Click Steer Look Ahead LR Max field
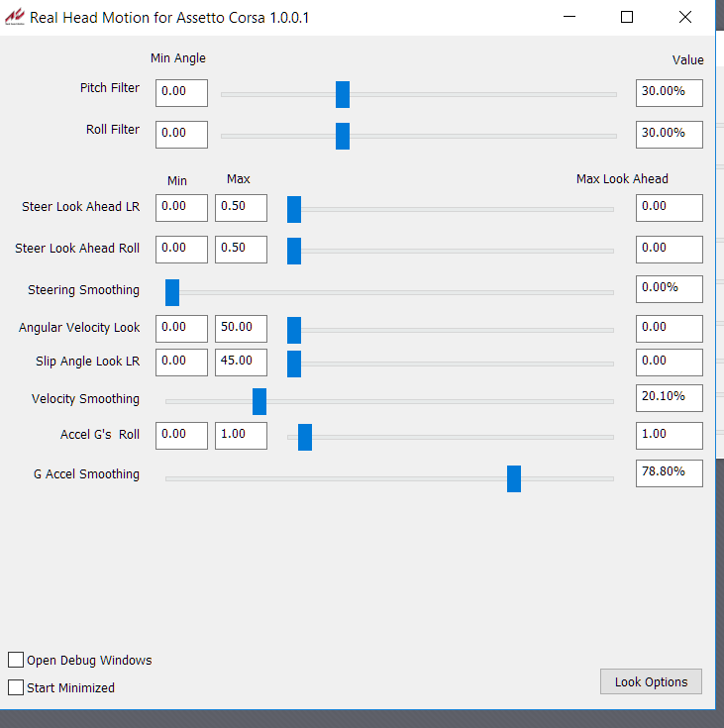 (241, 208)
